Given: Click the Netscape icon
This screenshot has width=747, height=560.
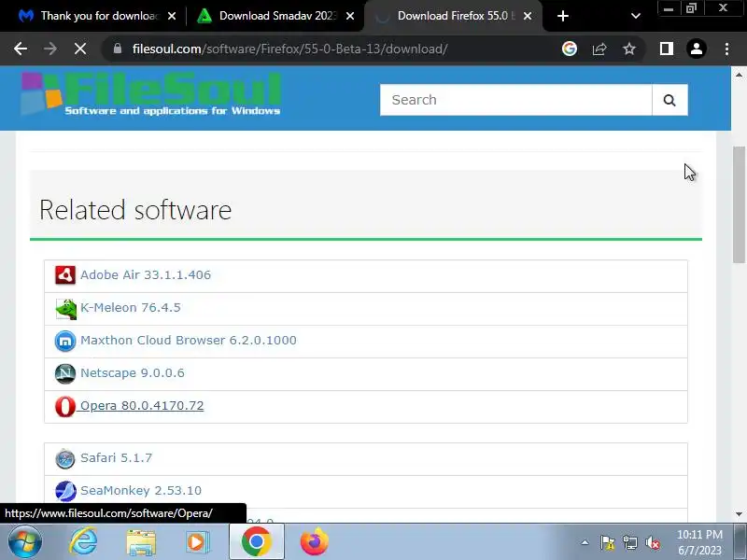Looking at the screenshot, I should point(65,374).
